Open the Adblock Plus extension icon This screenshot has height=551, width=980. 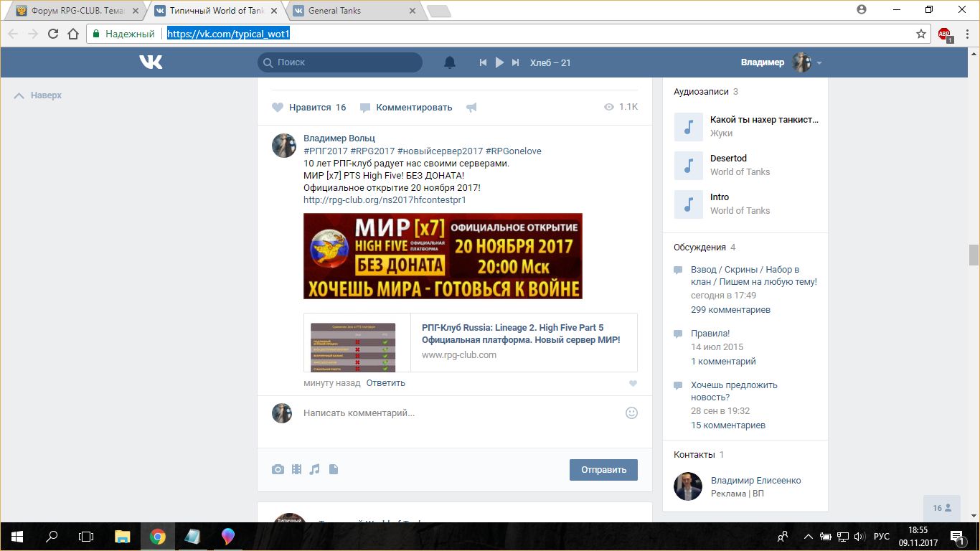945,34
